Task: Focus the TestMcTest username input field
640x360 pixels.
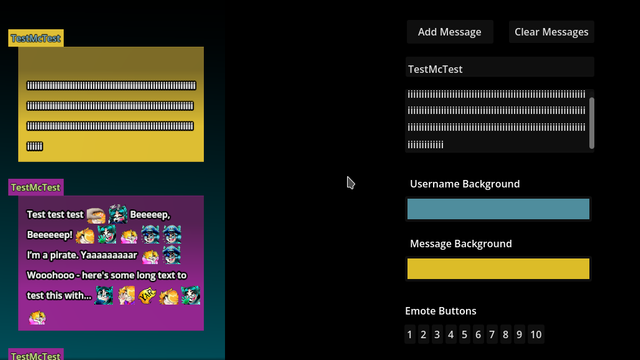Action: [500, 67]
